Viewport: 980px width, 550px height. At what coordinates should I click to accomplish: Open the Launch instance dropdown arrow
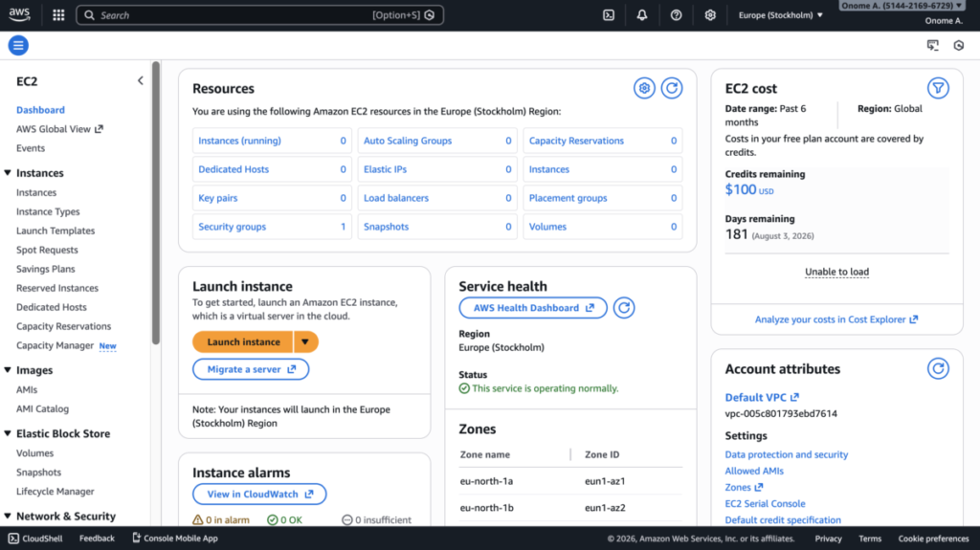305,341
